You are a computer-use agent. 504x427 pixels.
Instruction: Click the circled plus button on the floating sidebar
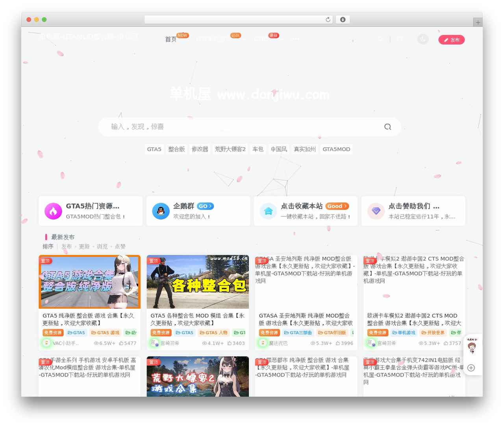[471, 368]
